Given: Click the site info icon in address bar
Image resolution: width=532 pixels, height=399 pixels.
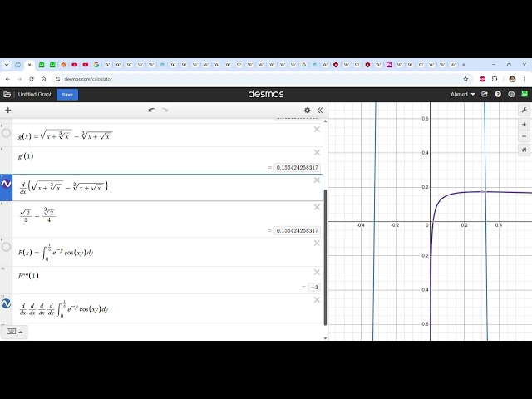Looking at the screenshot, I should 57,79.
